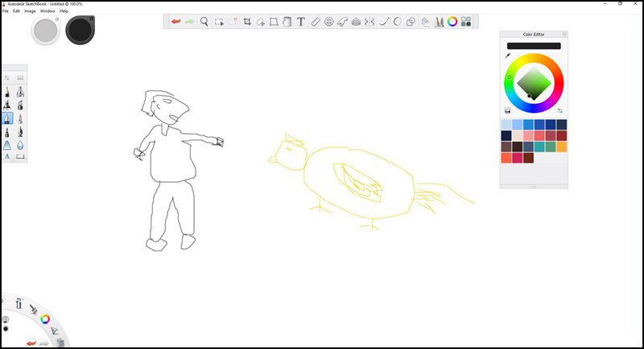Screen dimensions: 644x349
Task: Toggle the French Curve guide
Action: pyautogui.click(x=343, y=22)
